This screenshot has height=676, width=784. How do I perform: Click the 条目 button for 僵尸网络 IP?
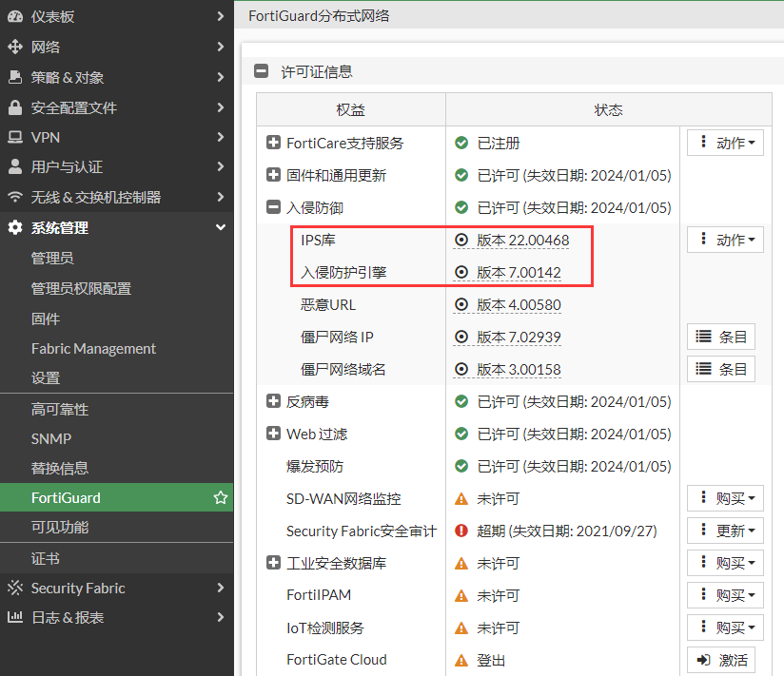[x=721, y=337]
